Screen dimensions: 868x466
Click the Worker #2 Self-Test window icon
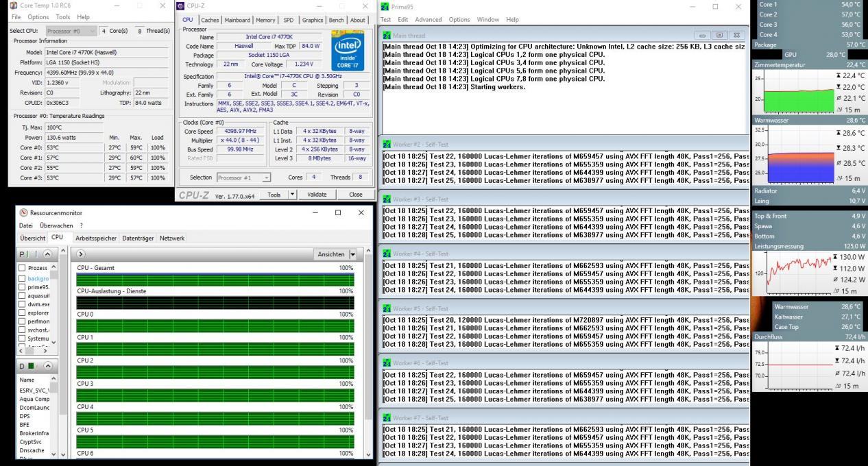[387, 145]
